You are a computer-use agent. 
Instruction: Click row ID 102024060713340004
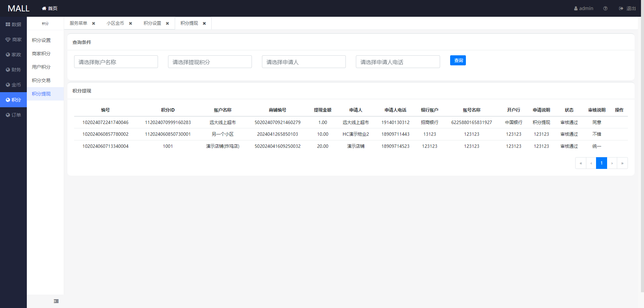click(105, 146)
